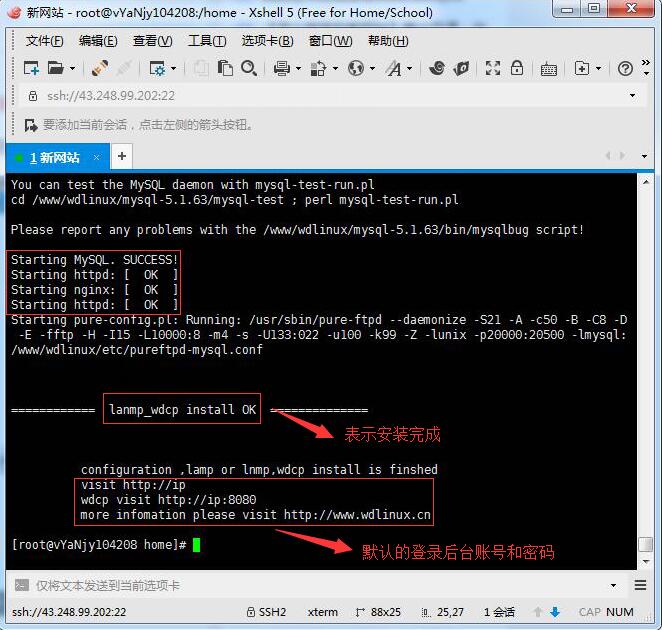This screenshot has width=662, height=630.
Task: Click the Paste clipboard icon
Action: click(225, 68)
